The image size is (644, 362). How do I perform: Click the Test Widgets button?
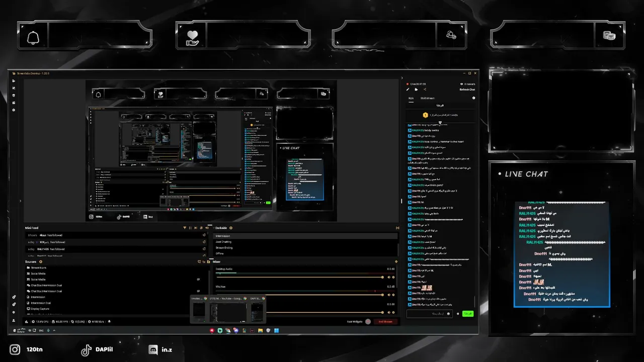[x=355, y=321]
